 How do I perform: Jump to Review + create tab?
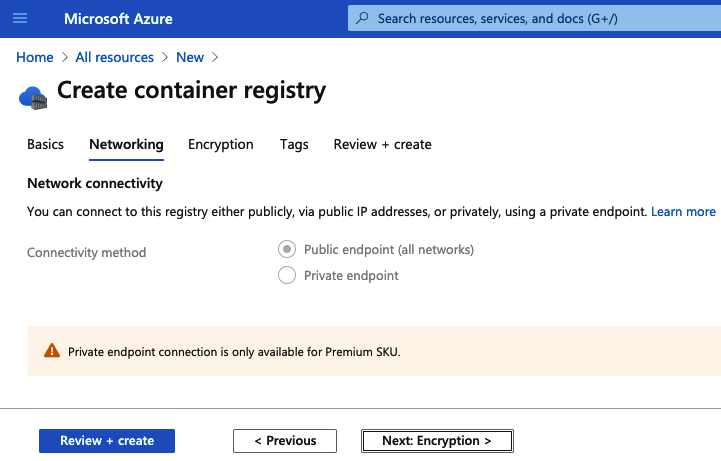[382, 144]
